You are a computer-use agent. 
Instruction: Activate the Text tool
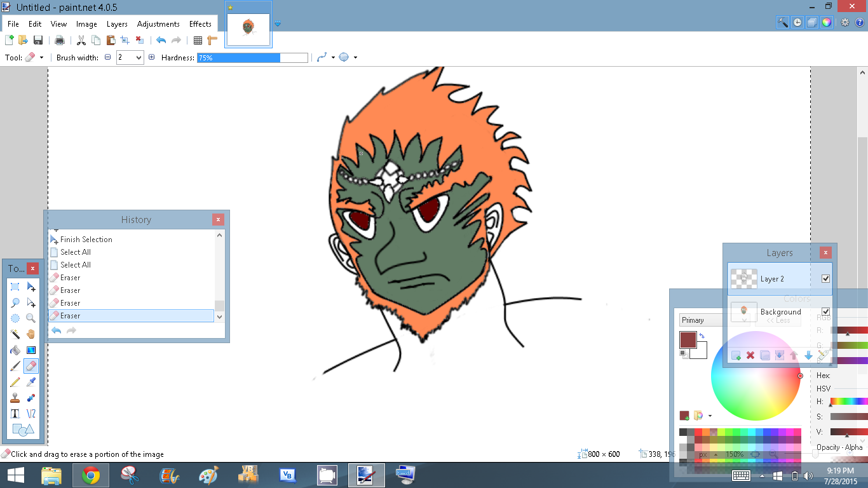click(15, 414)
